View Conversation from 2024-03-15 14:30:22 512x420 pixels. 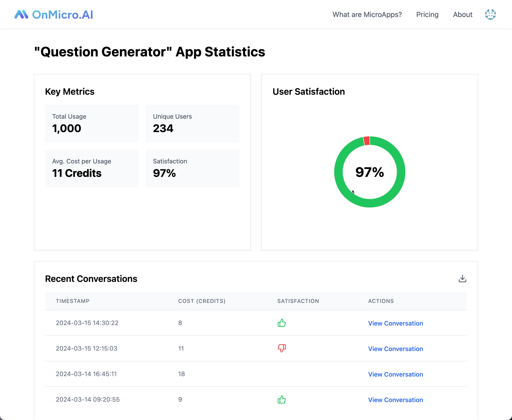(395, 323)
